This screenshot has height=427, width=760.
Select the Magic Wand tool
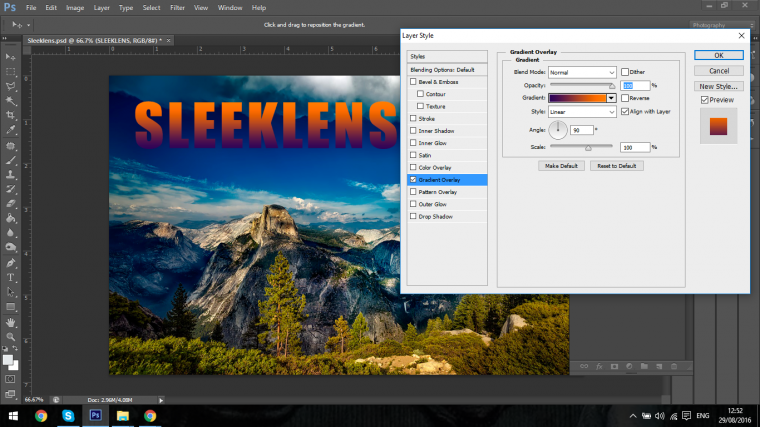point(10,101)
